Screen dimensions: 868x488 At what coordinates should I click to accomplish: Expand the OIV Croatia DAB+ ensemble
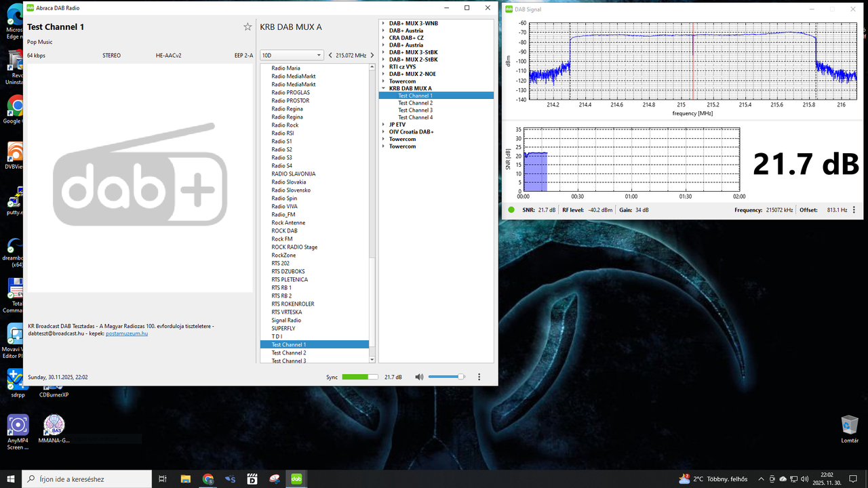coord(384,132)
